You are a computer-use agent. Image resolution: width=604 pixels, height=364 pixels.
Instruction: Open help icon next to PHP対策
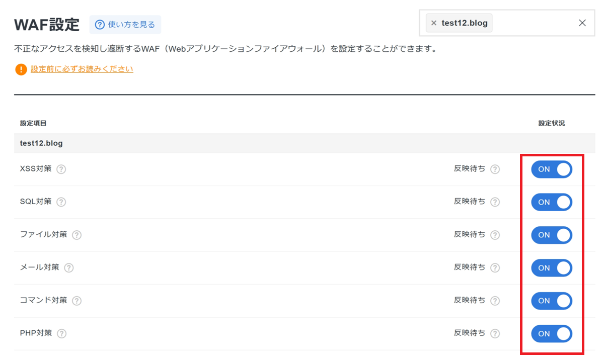pyautogui.click(x=61, y=333)
